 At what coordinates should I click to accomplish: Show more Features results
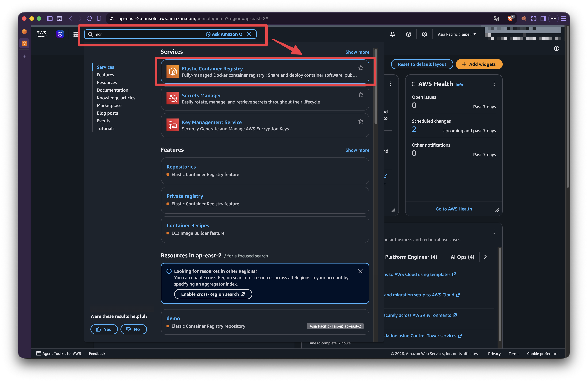(357, 150)
